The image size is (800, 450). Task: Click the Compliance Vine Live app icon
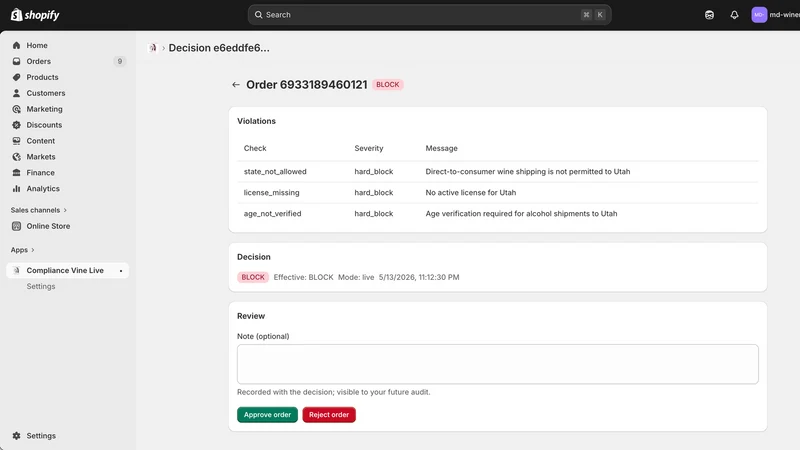(16, 270)
